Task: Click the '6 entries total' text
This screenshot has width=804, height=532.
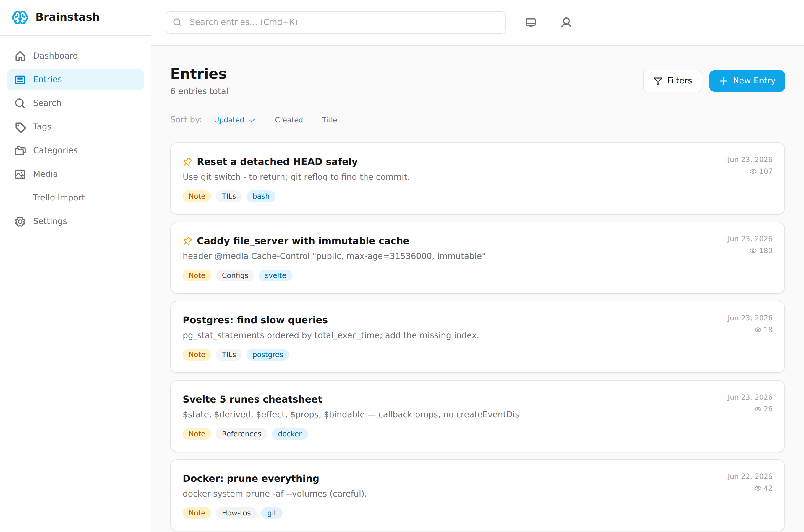Action: (199, 91)
